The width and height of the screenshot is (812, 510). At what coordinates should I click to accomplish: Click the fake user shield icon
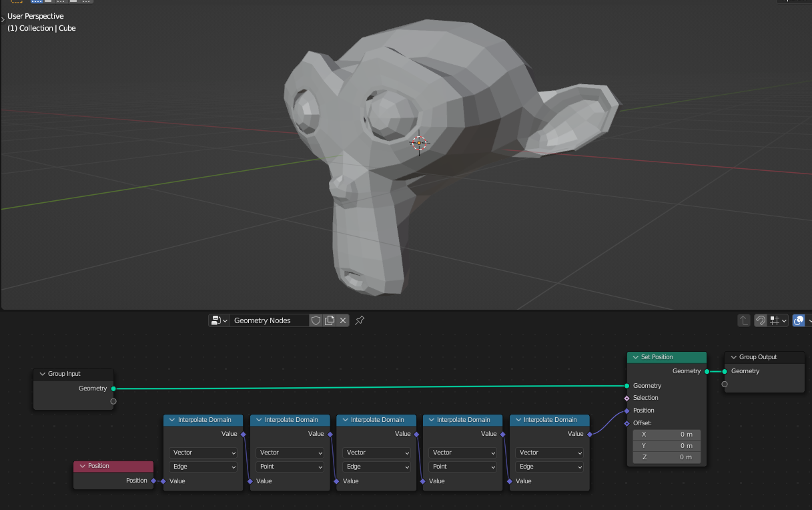pyautogui.click(x=316, y=320)
